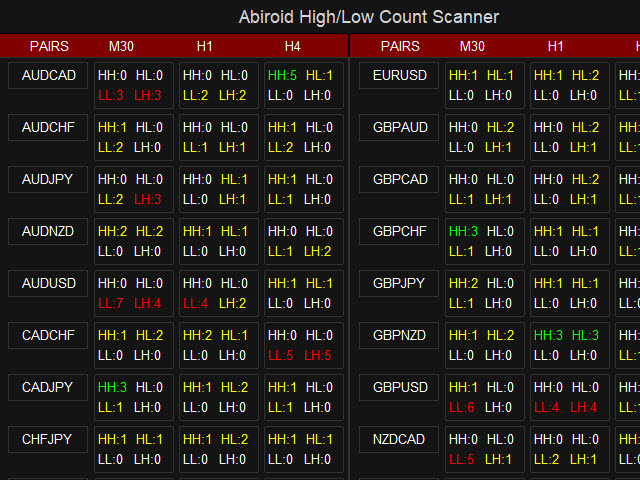Select the AUDCHF M30 cell
Image resolution: width=640 pixels, height=480 pixels.
click(x=134, y=137)
